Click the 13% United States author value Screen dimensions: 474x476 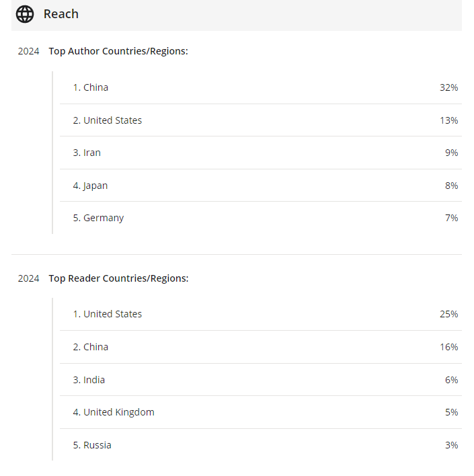coord(449,120)
